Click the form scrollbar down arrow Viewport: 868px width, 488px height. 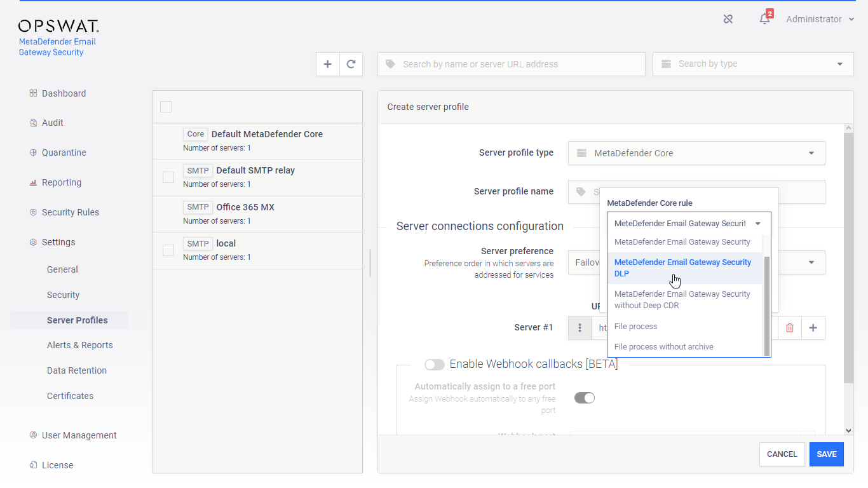[848, 430]
